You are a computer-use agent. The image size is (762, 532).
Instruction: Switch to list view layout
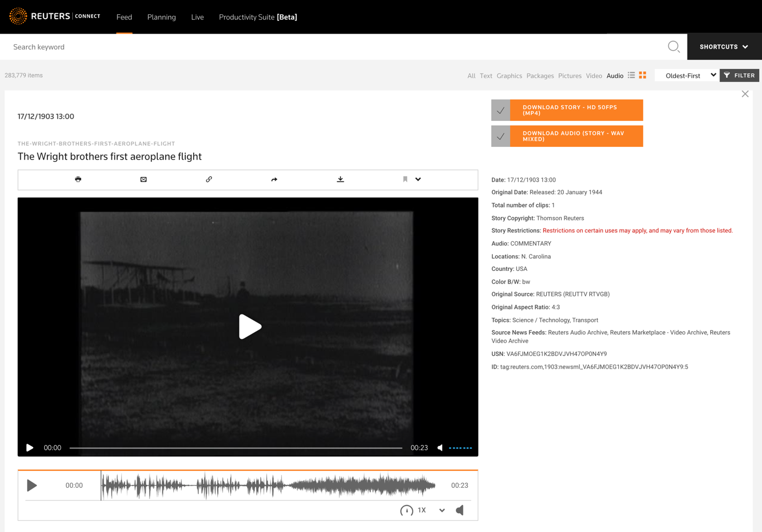pyautogui.click(x=632, y=75)
